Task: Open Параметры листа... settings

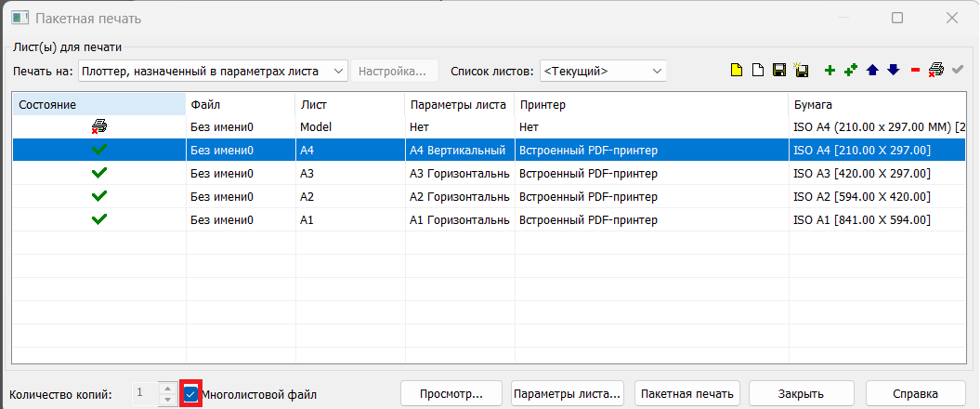Action: coord(568,394)
